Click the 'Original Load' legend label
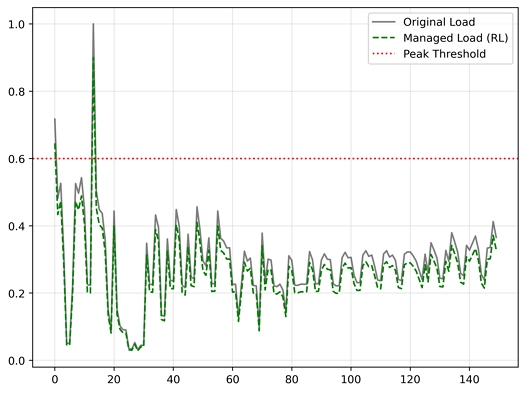The height and width of the screenshot is (393, 526). [439, 22]
